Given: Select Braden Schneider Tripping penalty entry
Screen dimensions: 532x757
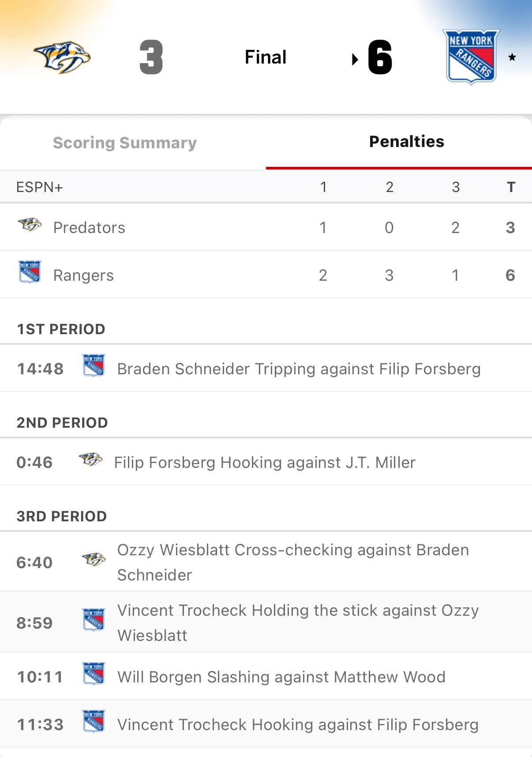Looking at the screenshot, I should (x=299, y=369).
